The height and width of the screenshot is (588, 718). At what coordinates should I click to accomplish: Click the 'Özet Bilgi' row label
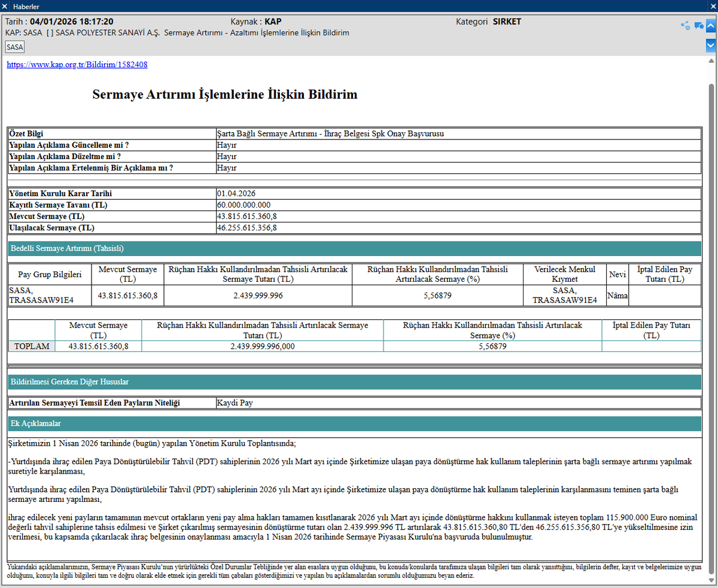click(x=26, y=134)
